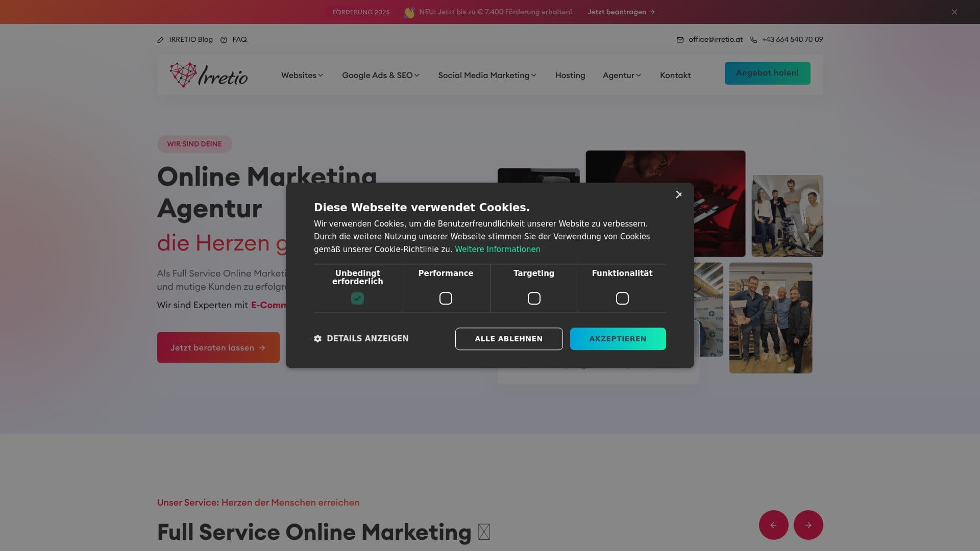
Task: Open the Kontakt page
Action: tap(675, 75)
